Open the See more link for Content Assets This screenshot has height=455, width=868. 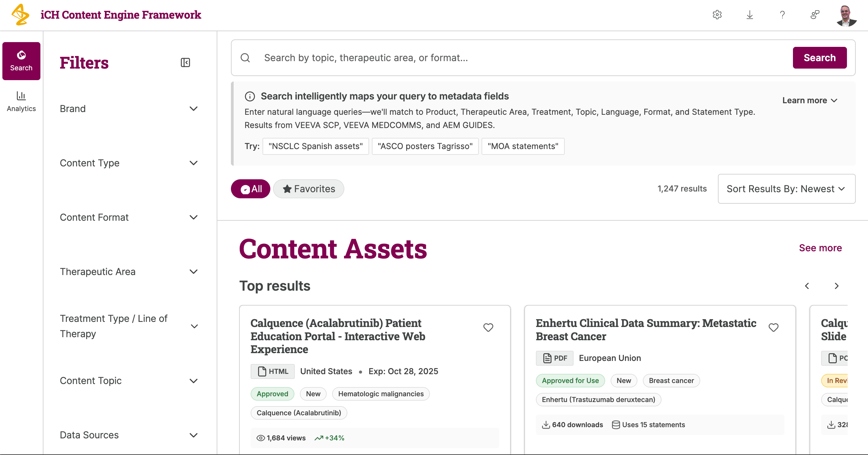coord(820,248)
